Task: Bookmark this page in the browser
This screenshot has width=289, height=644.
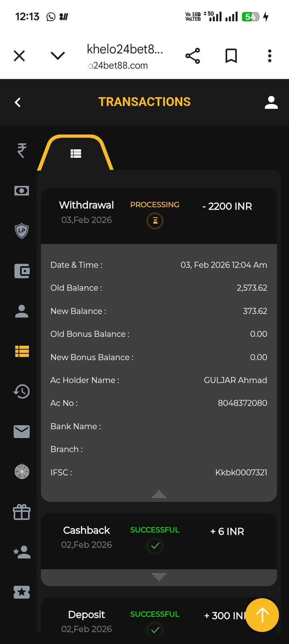Action: (x=231, y=56)
